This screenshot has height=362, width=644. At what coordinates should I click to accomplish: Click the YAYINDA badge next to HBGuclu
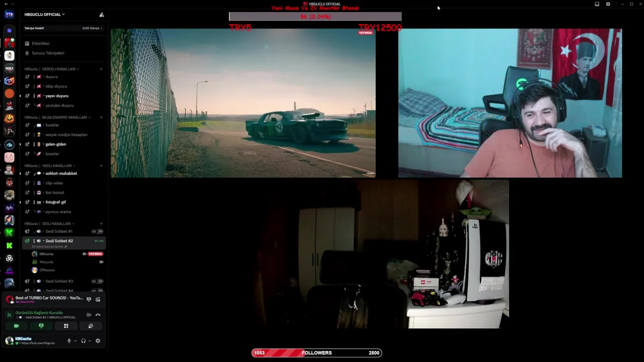95,254
